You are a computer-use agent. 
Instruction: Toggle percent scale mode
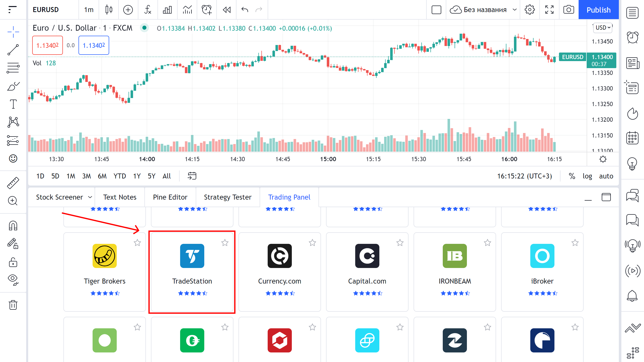click(x=572, y=176)
